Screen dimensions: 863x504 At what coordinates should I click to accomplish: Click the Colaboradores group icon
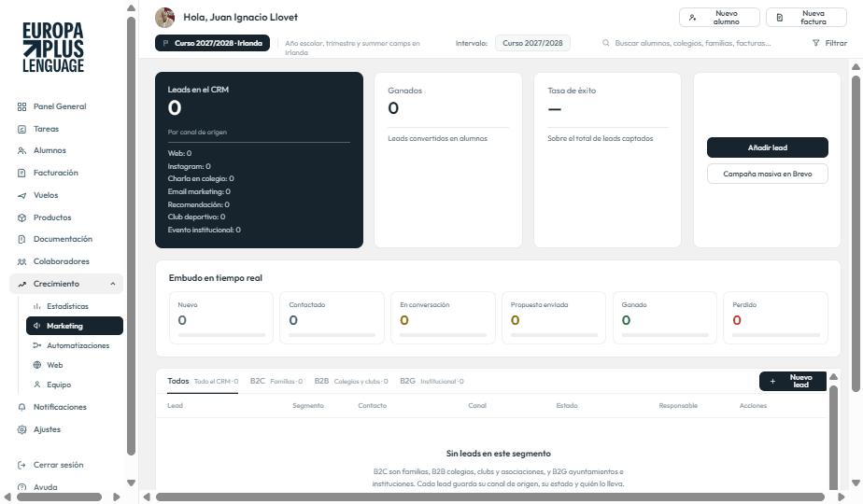coord(22,262)
